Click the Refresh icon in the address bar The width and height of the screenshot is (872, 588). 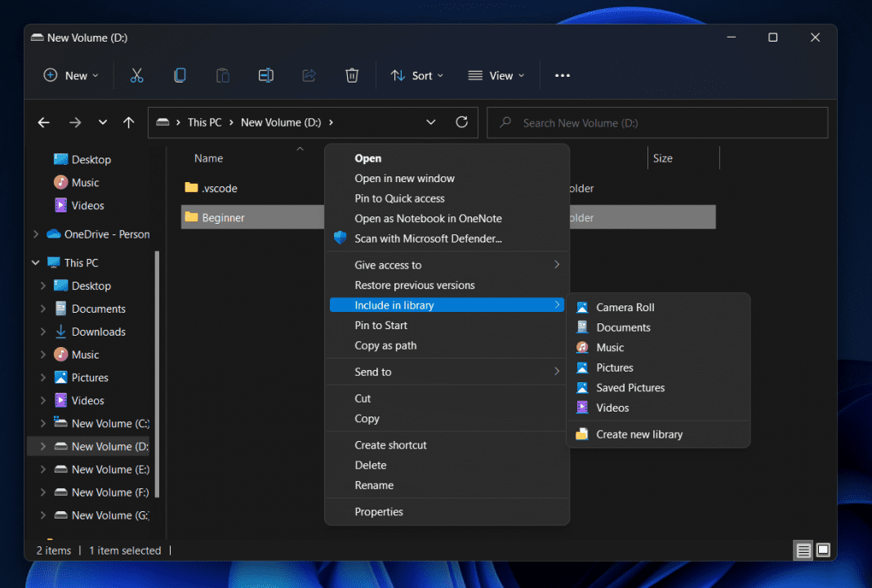click(461, 122)
